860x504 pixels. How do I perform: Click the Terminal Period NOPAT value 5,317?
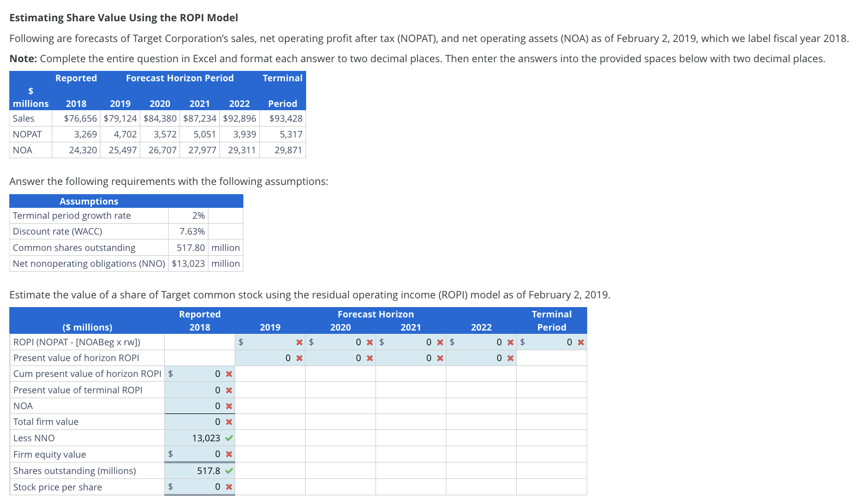(x=291, y=134)
